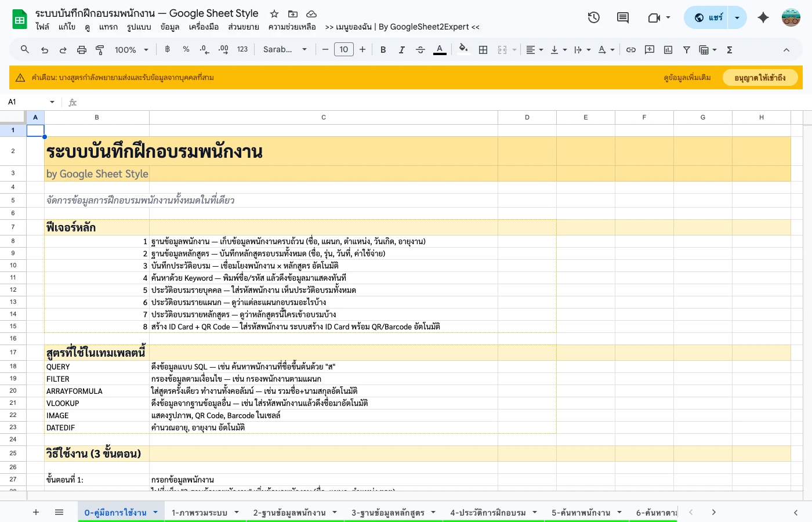
Task: Toggle italic formatting
Action: [402, 49]
